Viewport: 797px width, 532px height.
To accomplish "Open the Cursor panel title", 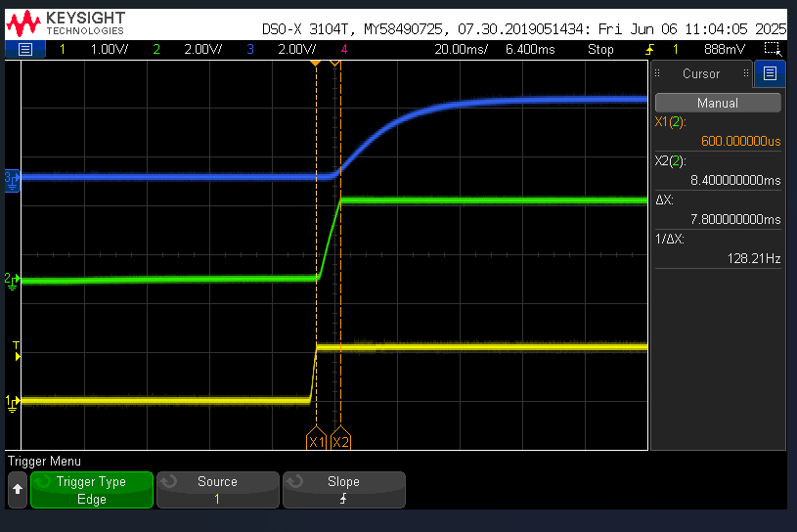I will [701, 73].
